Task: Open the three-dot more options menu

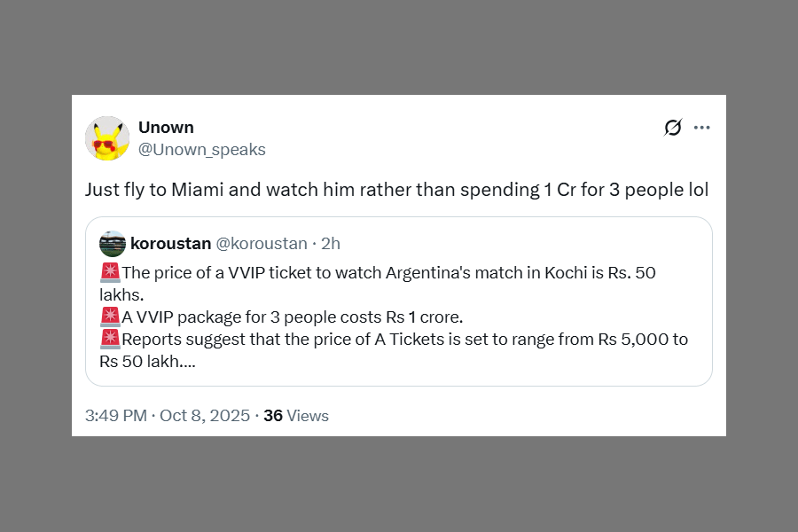Action: point(702,128)
